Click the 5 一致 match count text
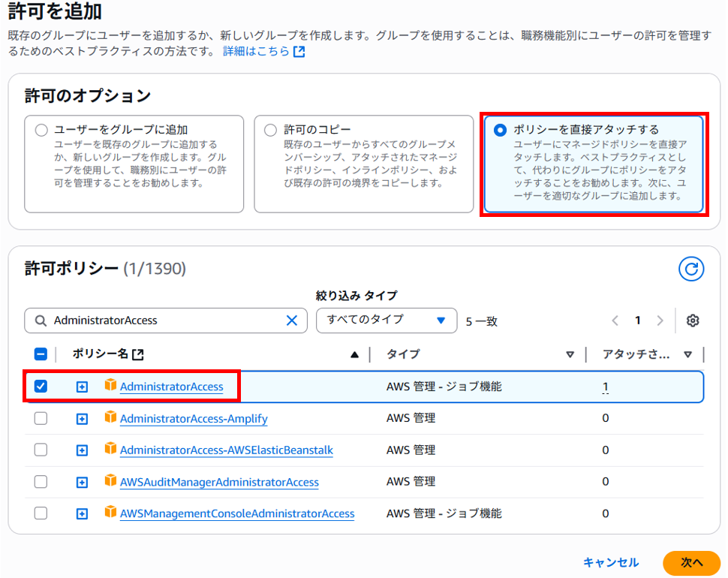The height and width of the screenshot is (578, 728). (482, 321)
